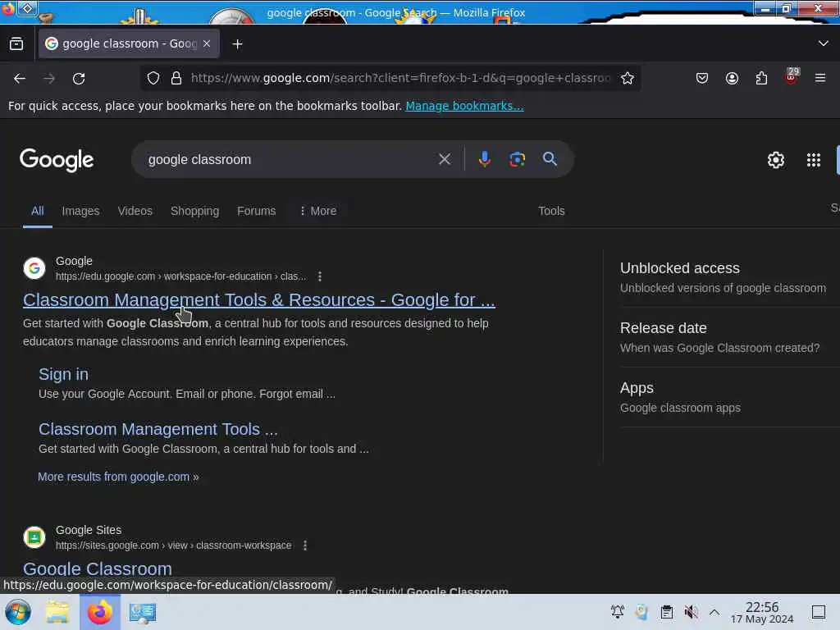The width and height of the screenshot is (840, 630).
Task: Switch to the Shopping tab
Action: pyautogui.click(x=194, y=211)
